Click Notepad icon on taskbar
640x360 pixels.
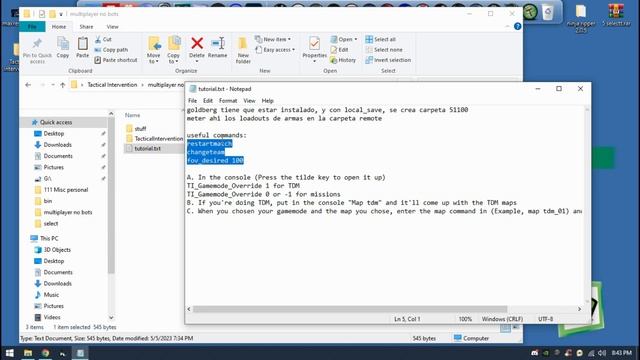pos(80,353)
